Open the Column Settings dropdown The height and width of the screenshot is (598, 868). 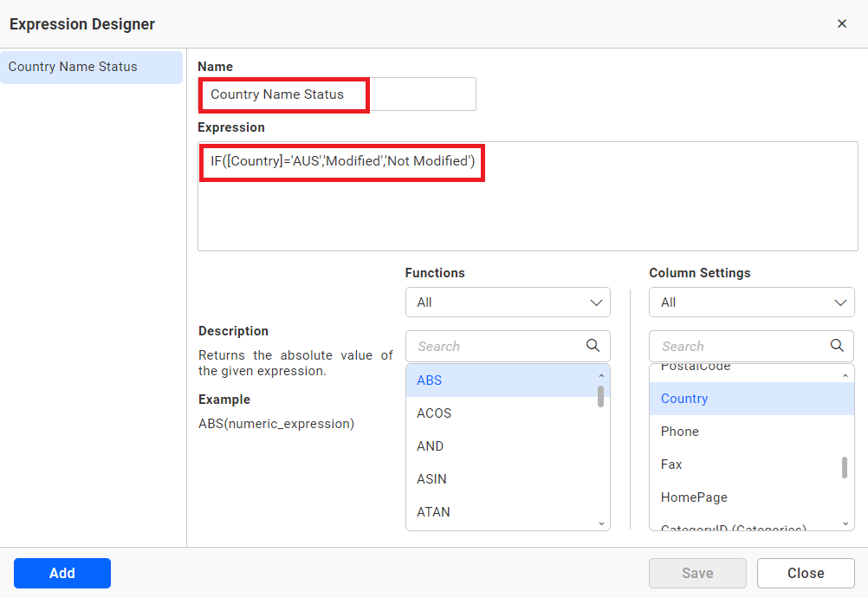point(751,302)
